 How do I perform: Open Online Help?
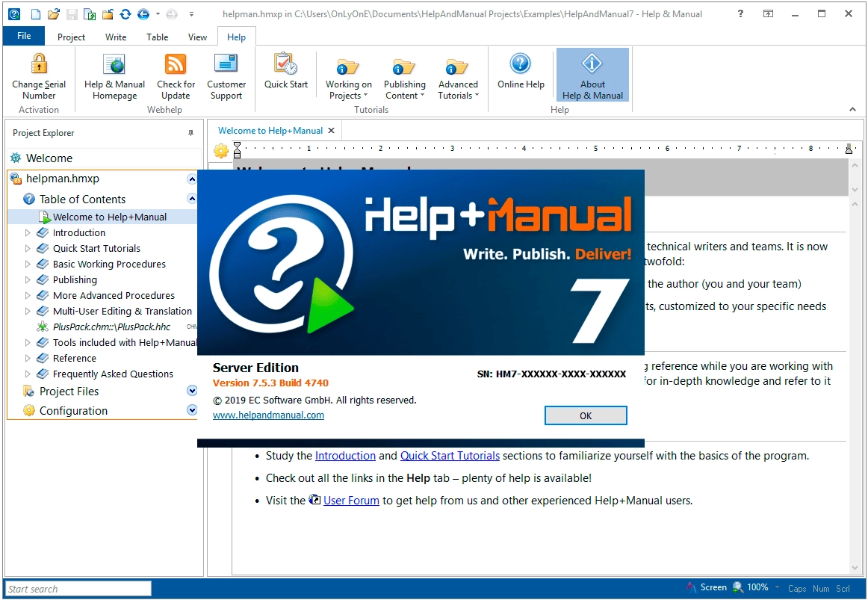pos(521,72)
